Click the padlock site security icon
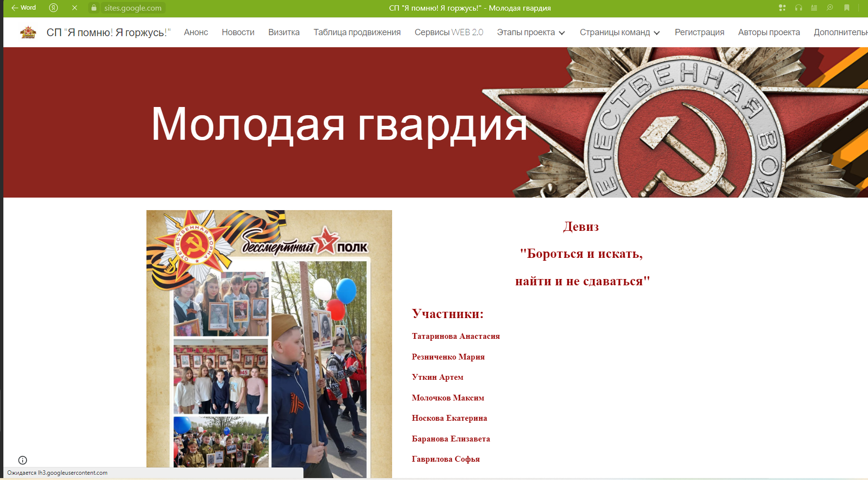868x480 pixels. [x=94, y=8]
